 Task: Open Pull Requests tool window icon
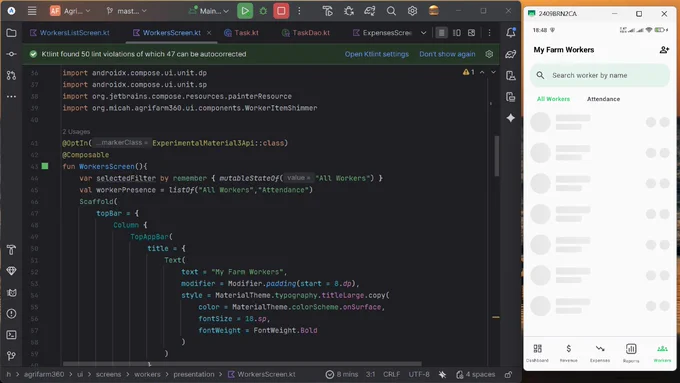[x=12, y=75]
